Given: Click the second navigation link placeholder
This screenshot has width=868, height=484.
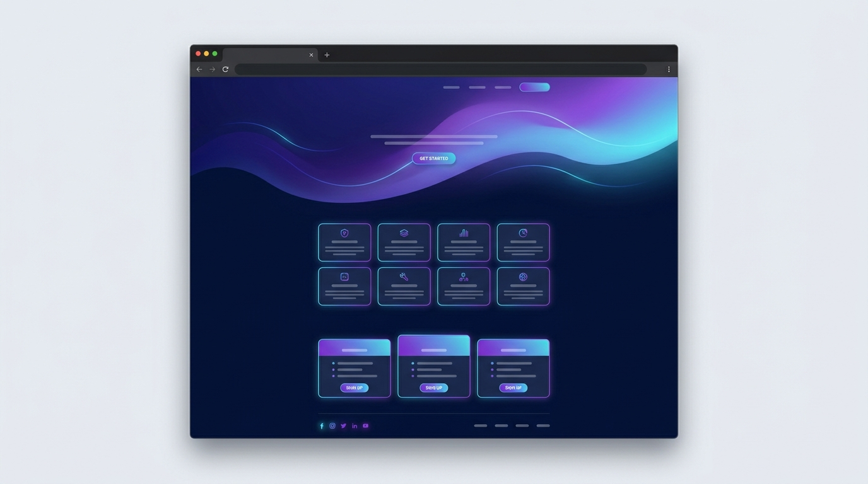Looking at the screenshot, I should click(478, 88).
